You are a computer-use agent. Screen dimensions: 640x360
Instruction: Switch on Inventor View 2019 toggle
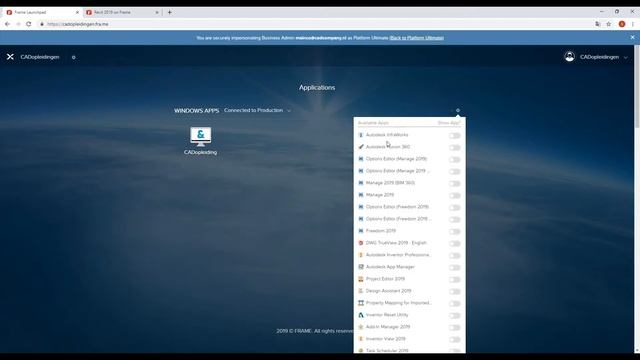(454, 340)
